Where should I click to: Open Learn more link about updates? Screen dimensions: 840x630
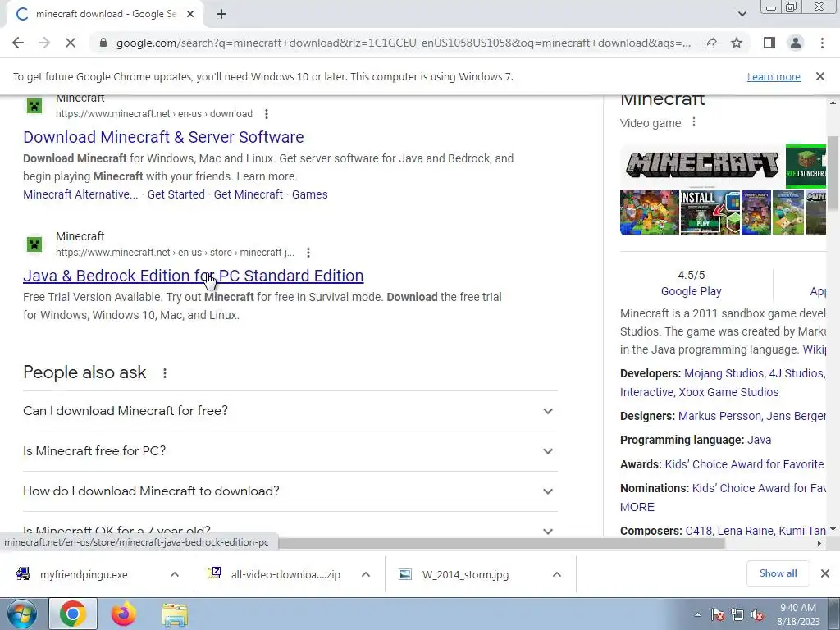click(x=774, y=76)
